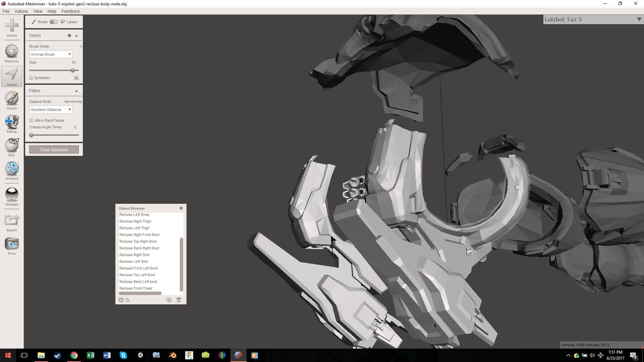This screenshot has height=362, width=644.
Task: Duplicate object with Object Browser copy icon
Action: (169, 300)
